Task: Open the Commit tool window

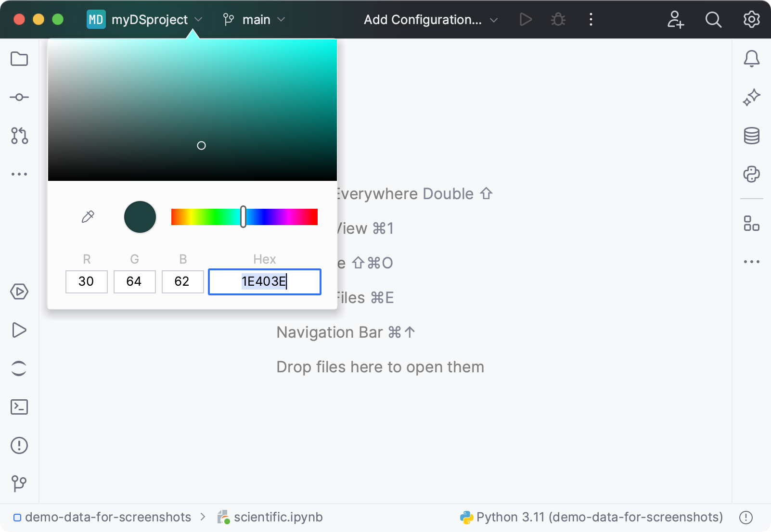Action: point(19,97)
